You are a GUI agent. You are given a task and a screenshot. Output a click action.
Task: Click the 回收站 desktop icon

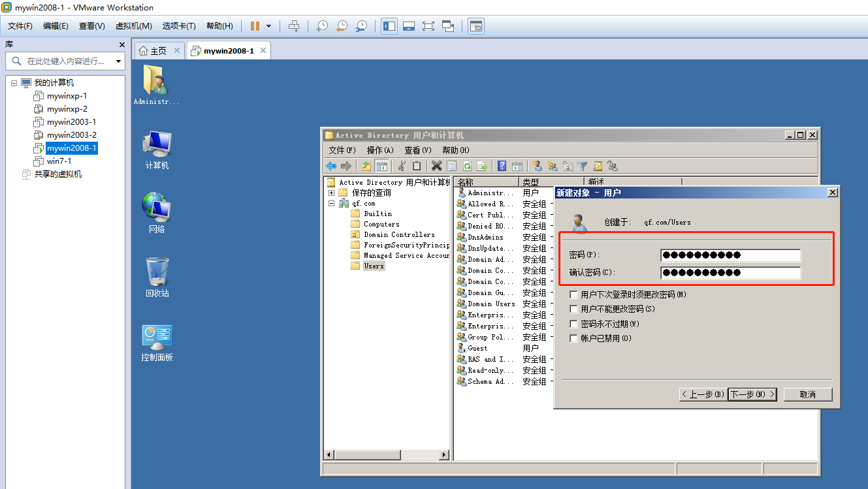[x=157, y=277]
